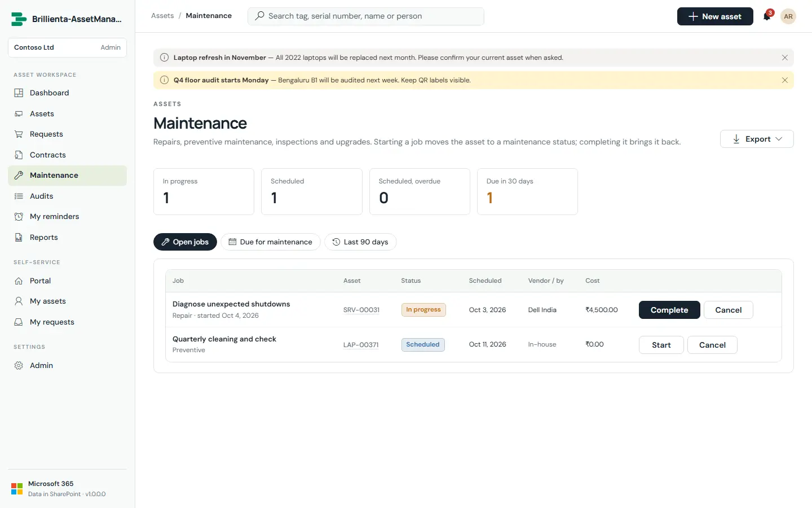Click the Reports file icon
The height and width of the screenshot is (508, 812).
pyautogui.click(x=19, y=238)
